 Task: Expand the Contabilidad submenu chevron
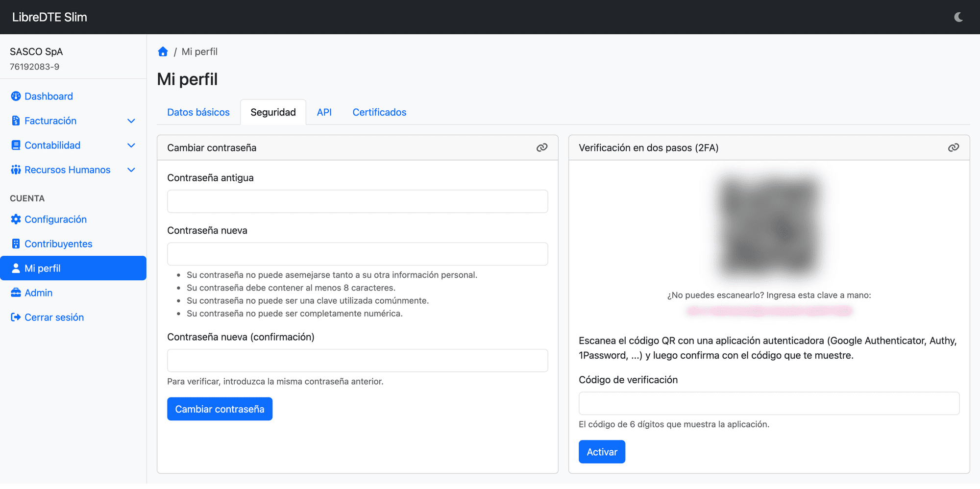click(131, 145)
